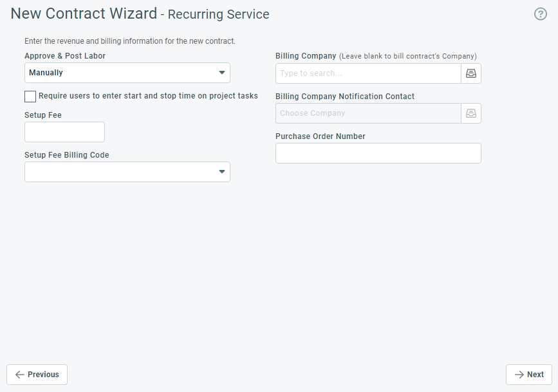Open the Billing Company selector icon

tap(471, 73)
